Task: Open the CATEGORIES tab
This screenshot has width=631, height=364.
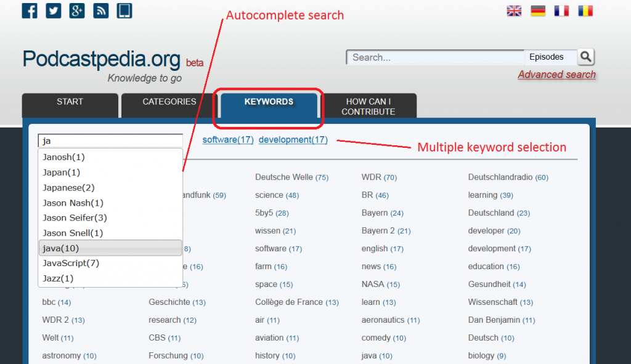Action: point(169,102)
